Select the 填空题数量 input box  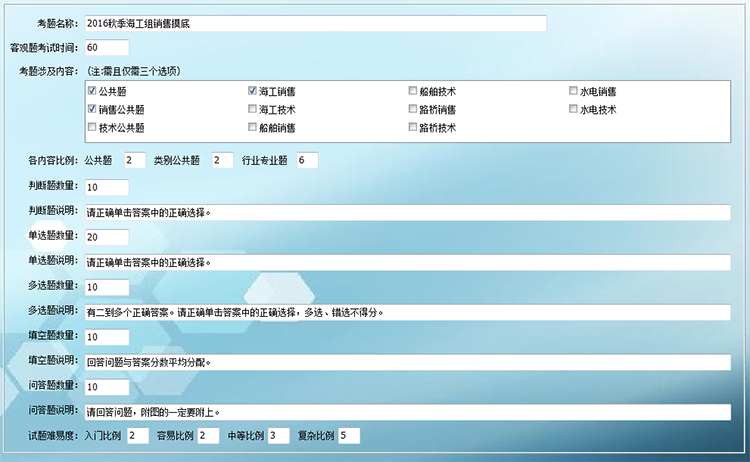(107, 337)
